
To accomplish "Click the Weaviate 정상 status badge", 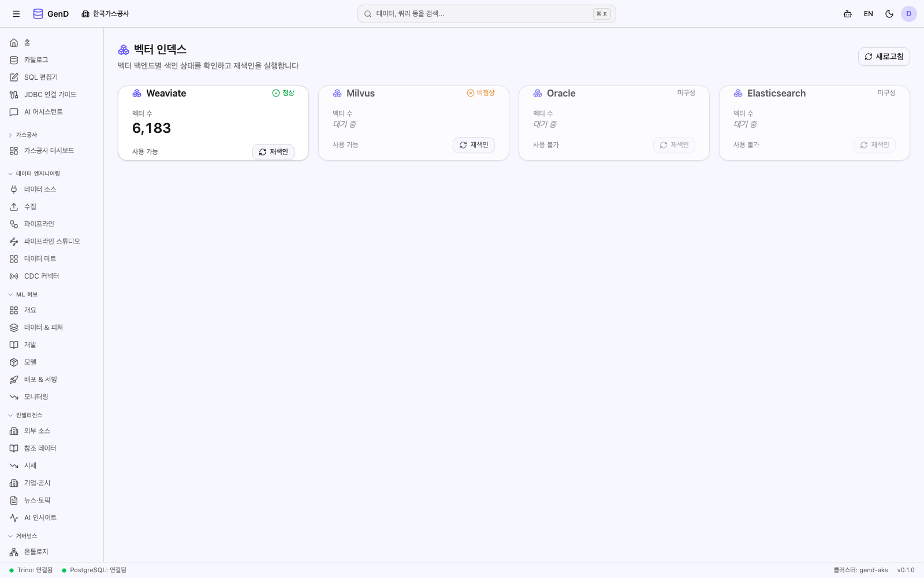I will pos(284,93).
